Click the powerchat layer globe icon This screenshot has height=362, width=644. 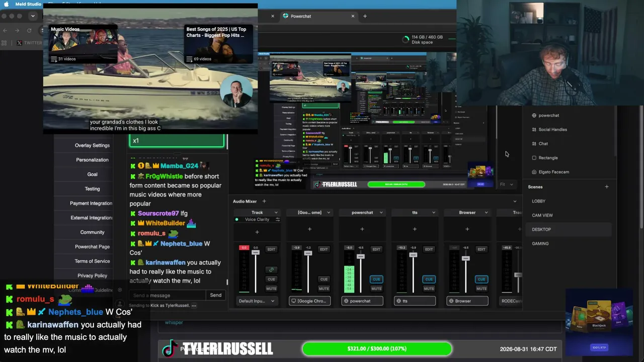[534, 116]
